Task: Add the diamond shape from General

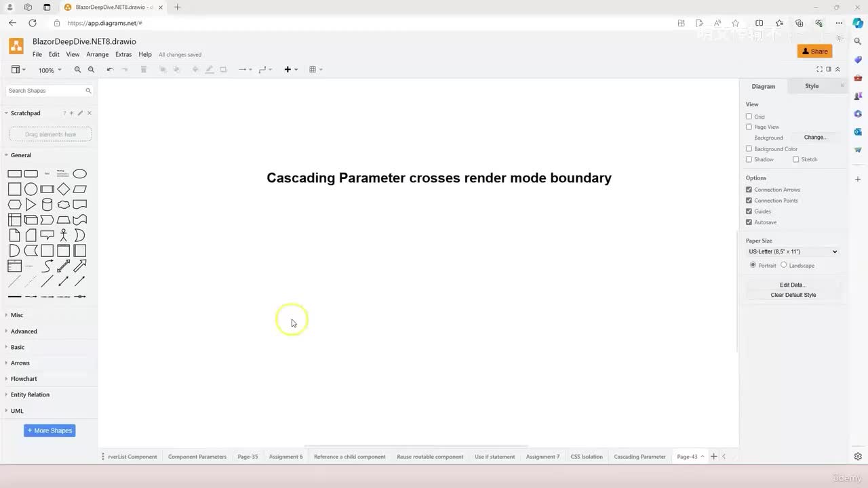Action: click(x=63, y=189)
